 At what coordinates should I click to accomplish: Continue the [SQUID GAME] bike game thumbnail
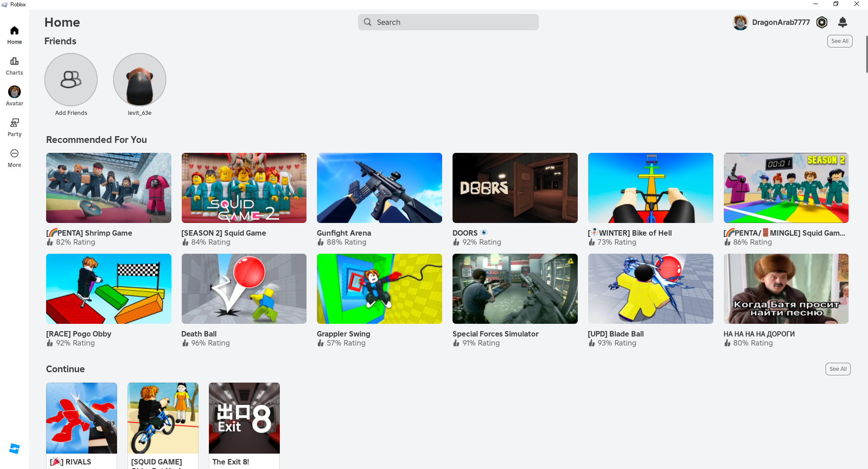163,418
